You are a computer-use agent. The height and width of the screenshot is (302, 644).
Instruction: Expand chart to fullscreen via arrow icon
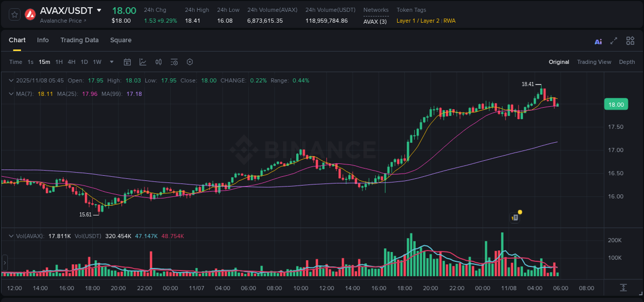[614, 40]
